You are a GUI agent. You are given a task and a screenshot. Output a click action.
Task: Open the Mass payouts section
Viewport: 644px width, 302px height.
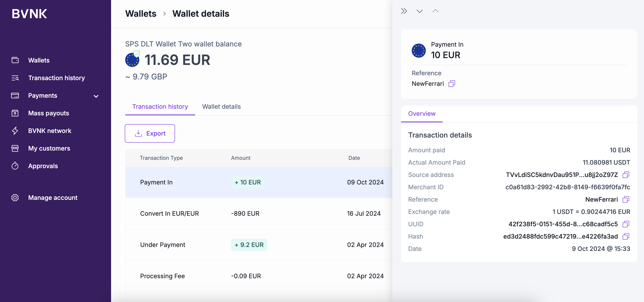tap(48, 113)
